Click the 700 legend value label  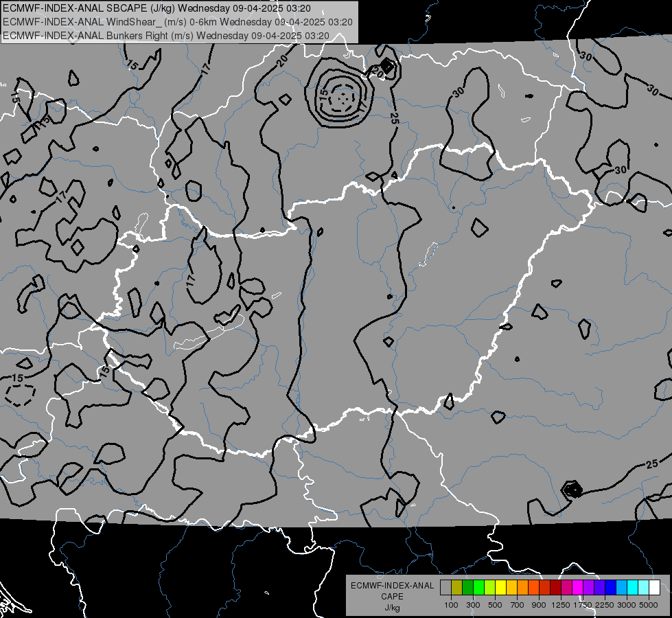[x=517, y=605]
